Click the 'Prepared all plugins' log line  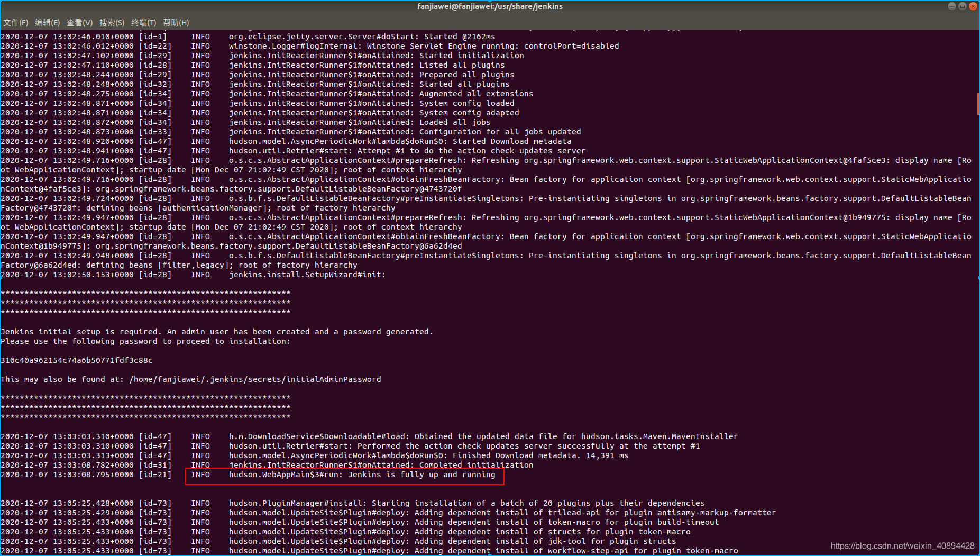pyautogui.click(x=258, y=75)
